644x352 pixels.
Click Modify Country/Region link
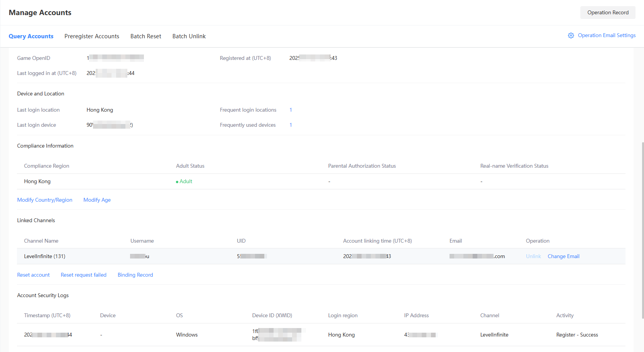45,200
